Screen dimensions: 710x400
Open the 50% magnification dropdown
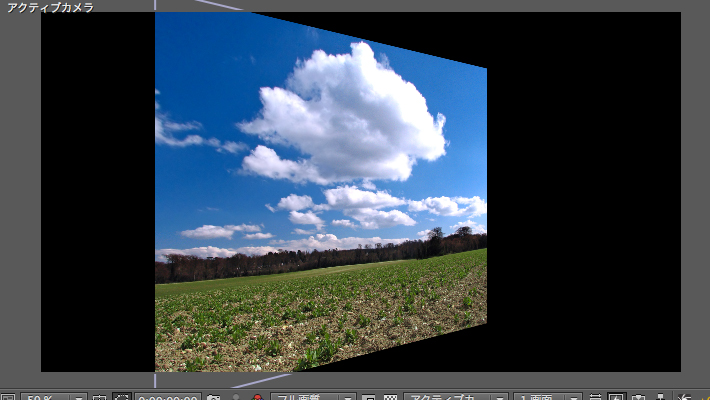tap(53, 397)
